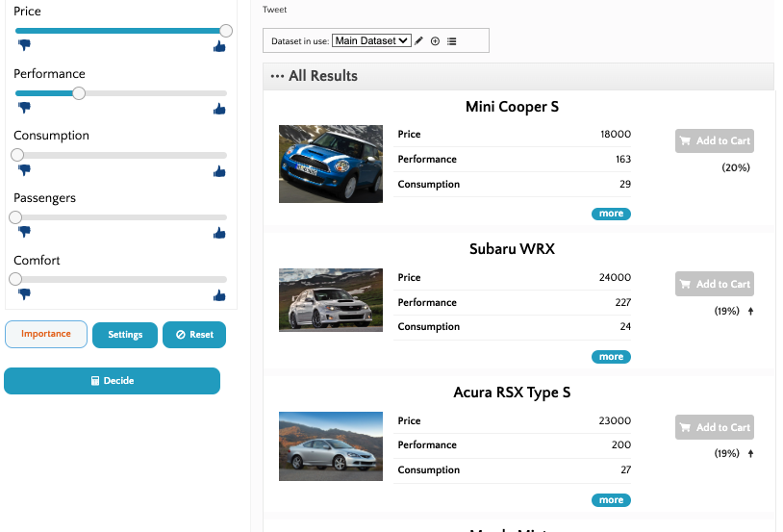
Task: Click the thumbs-up icon under Price
Action: 219,45
